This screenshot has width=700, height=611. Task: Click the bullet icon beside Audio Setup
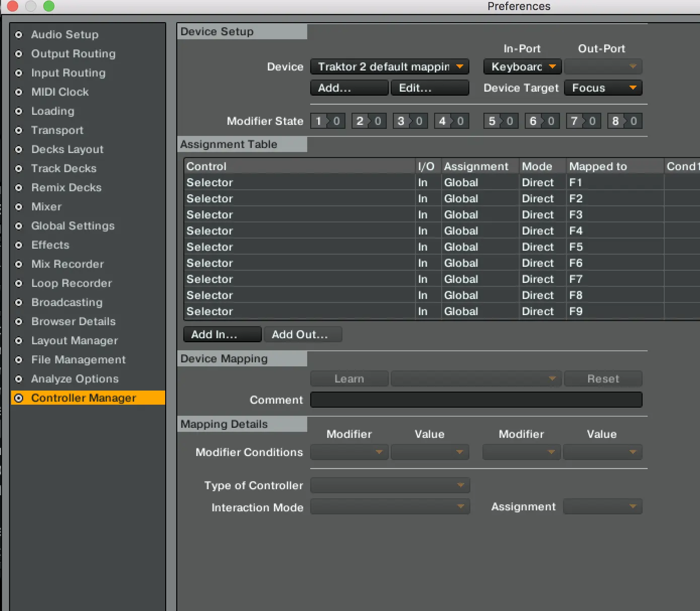click(x=19, y=35)
